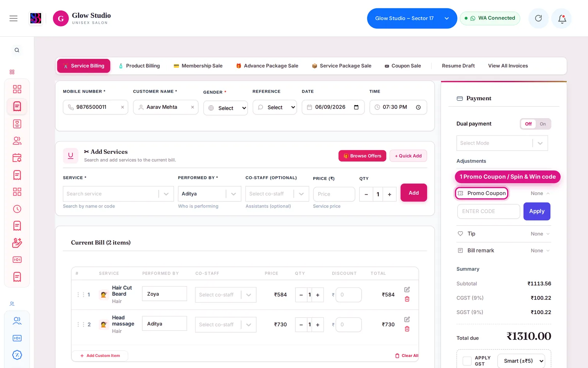The height and width of the screenshot is (368, 588).
Task: Click the sidebar search icon
Action: pos(17,50)
